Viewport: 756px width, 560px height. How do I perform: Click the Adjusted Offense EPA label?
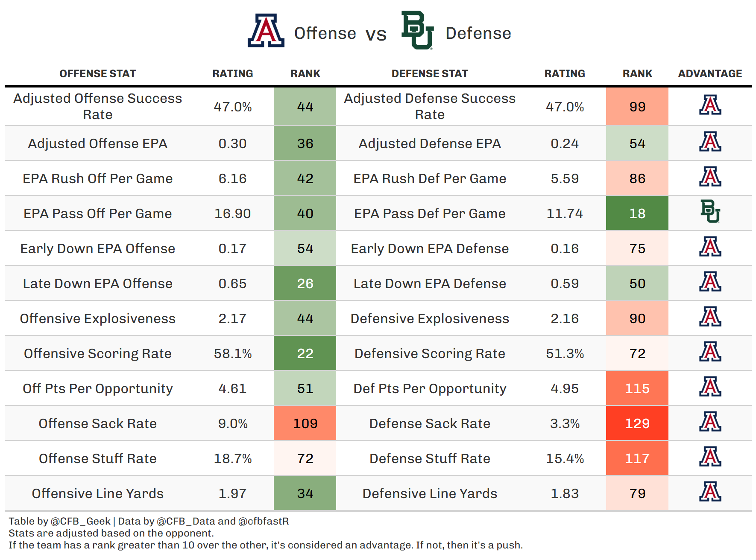97,144
